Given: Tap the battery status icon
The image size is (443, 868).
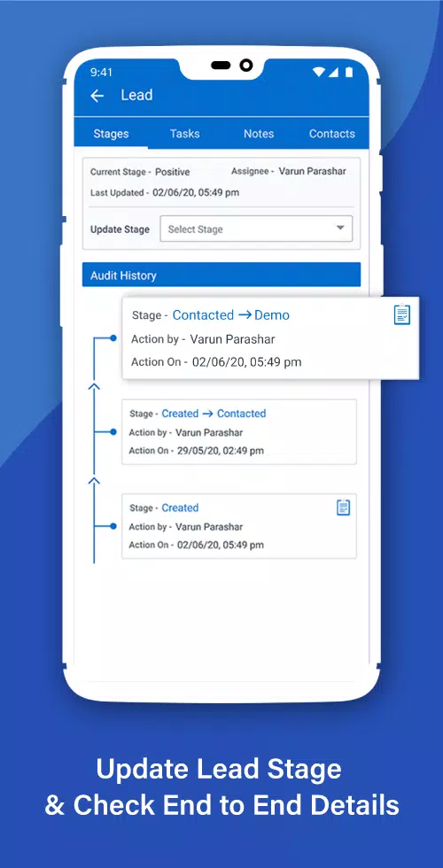Looking at the screenshot, I should tap(349, 72).
